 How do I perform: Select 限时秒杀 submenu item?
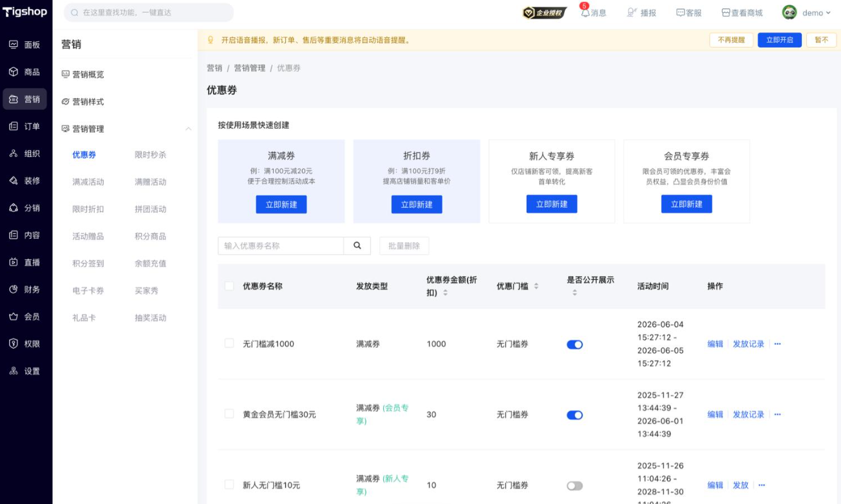(x=150, y=155)
